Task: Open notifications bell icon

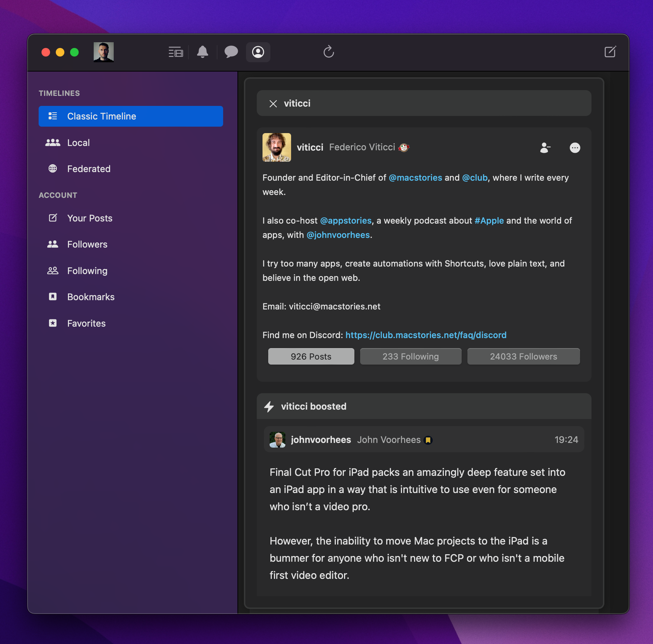Action: tap(203, 52)
